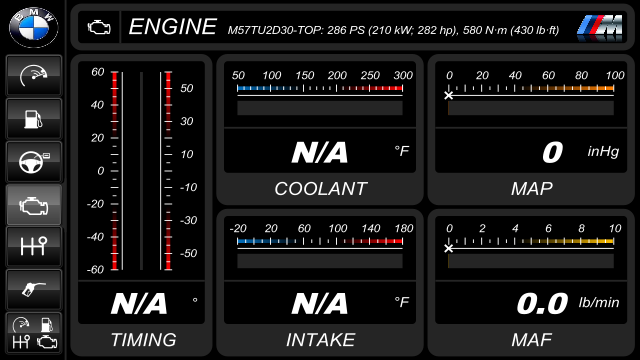The width and height of the screenshot is (640, 360).
Task: Click the ENGINE title heading
Action: [173, 27]
